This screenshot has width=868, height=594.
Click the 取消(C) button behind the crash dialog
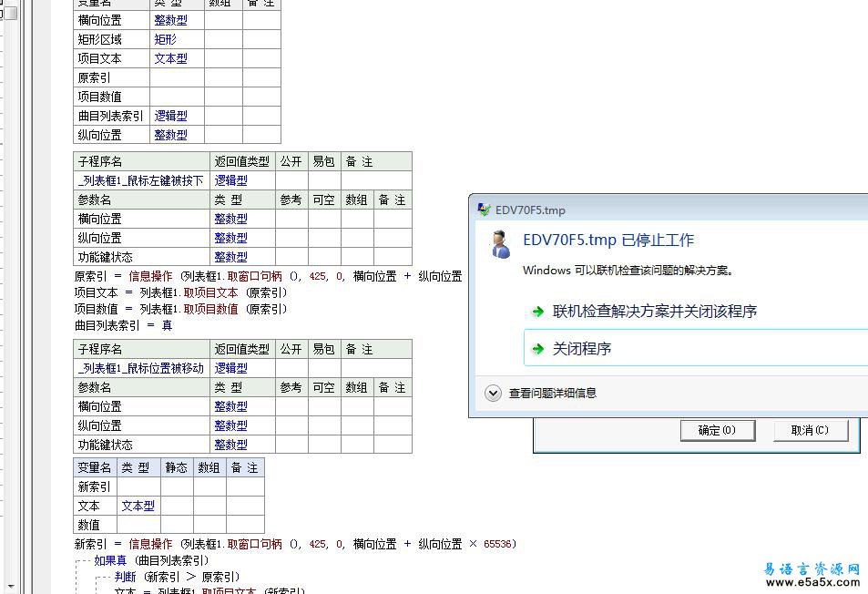[810, 430]
